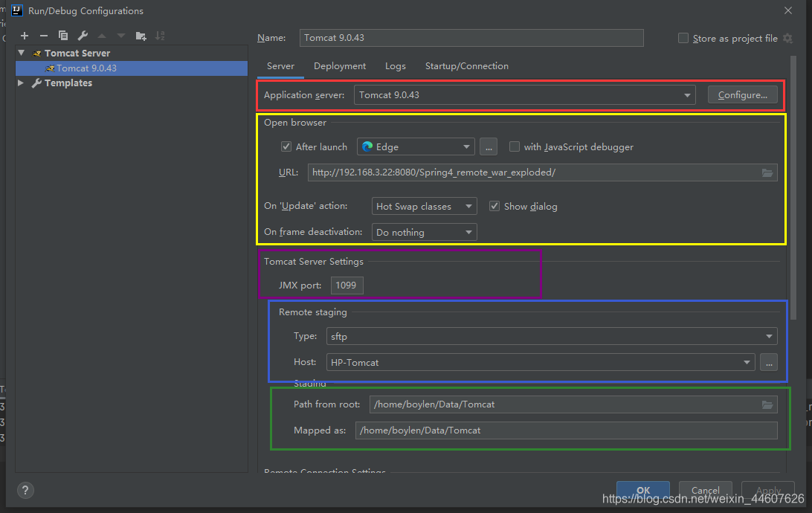This screenshot has height=513, width=812.
Task: Switch to the Logs tab
Action: click(x=395, y=66)
